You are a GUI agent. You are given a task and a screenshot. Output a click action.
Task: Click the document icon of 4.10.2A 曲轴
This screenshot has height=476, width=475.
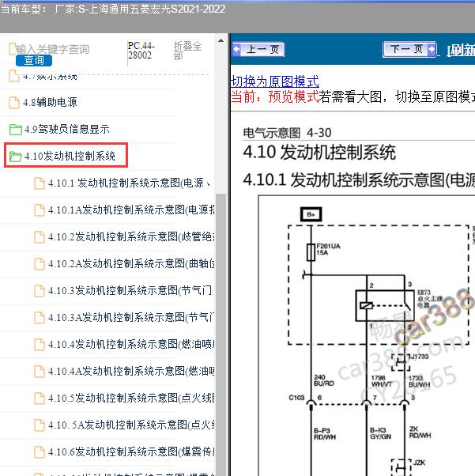click(x=40, y=264)
